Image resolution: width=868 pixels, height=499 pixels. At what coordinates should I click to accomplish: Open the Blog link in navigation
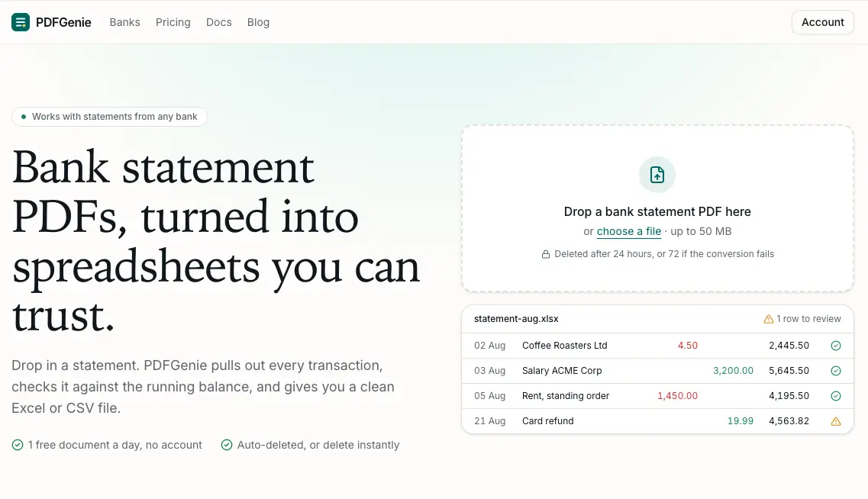click(258, 22)
